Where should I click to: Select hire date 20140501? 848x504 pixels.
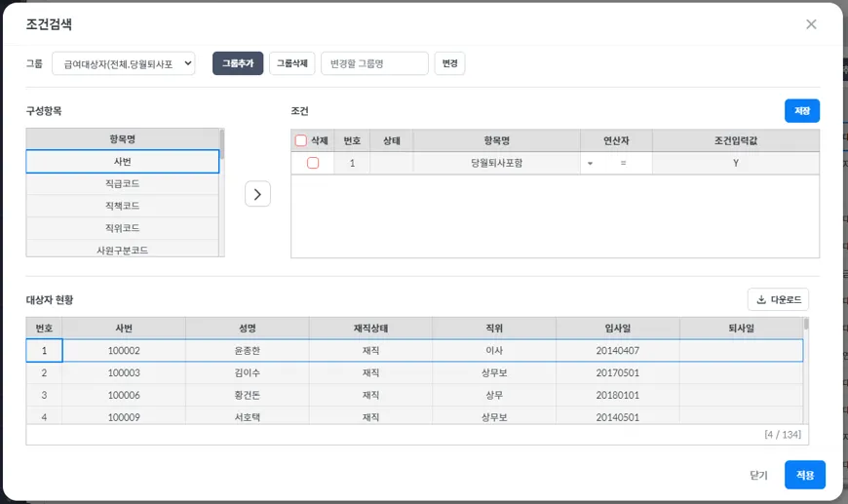tap(618, 416)
